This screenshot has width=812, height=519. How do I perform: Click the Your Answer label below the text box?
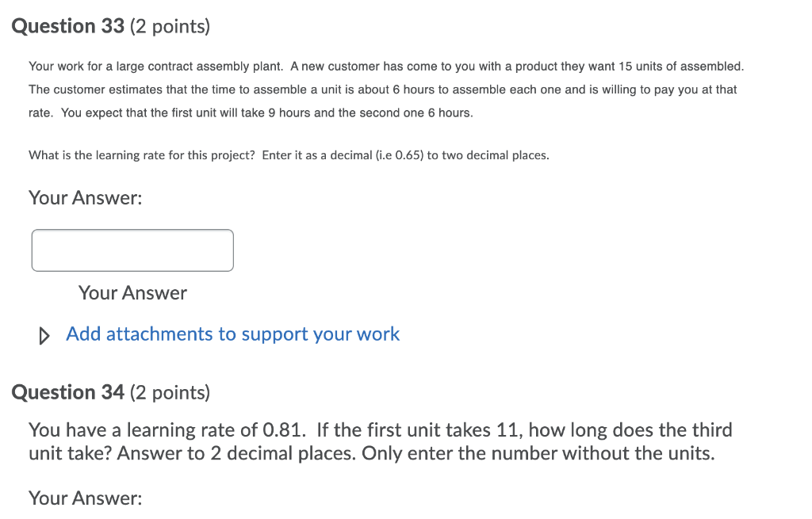click(x=132, y=292)
